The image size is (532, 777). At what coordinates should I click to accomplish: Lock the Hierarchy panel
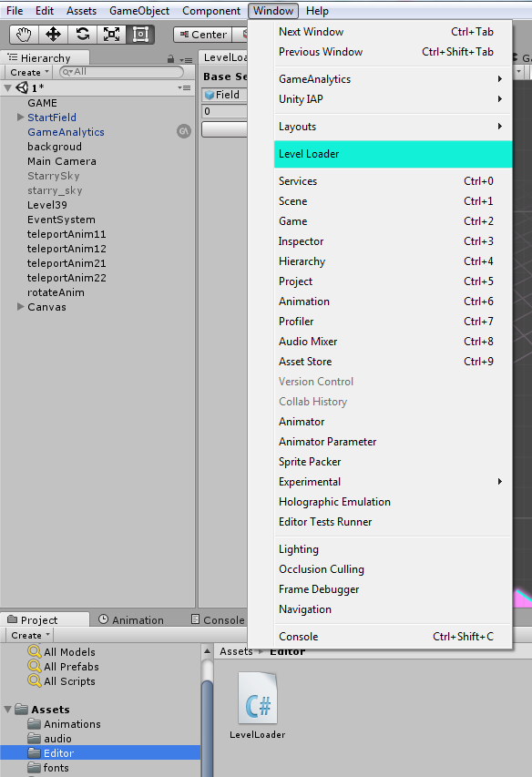tap(171, 59)
